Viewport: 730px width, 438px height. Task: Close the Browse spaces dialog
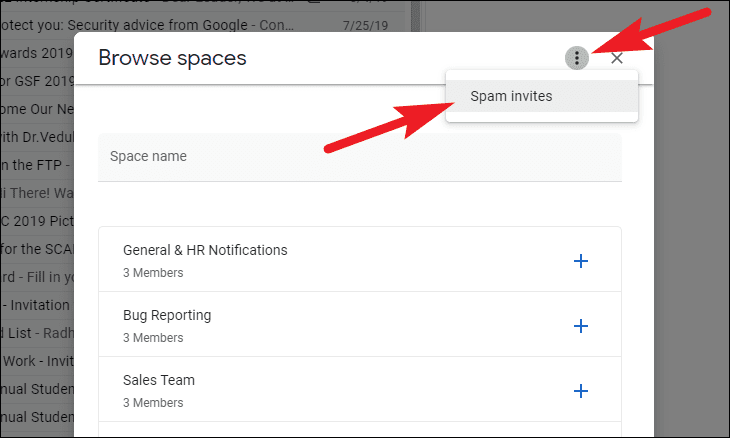point(617,58)
